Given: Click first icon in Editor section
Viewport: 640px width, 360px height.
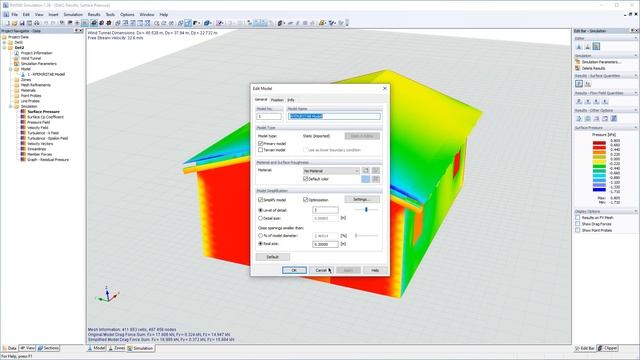Looking at the screenshot, I should point(579,47).
